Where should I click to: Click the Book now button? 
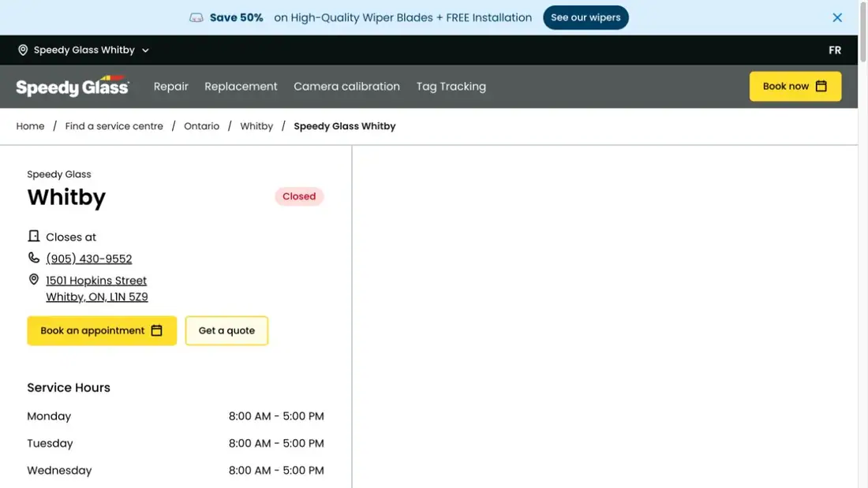click(x=795, y=86)
